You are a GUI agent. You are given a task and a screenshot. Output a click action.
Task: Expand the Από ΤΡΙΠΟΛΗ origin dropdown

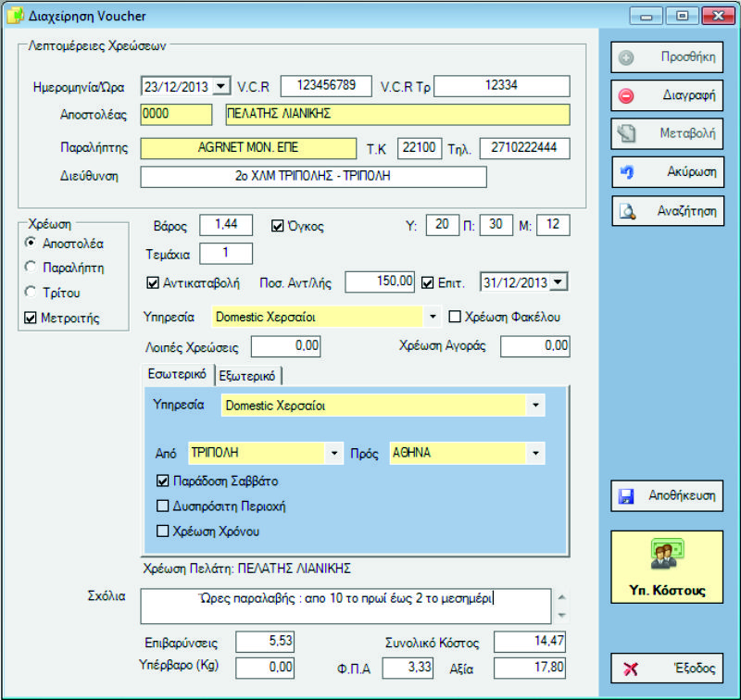pos(333,454)
